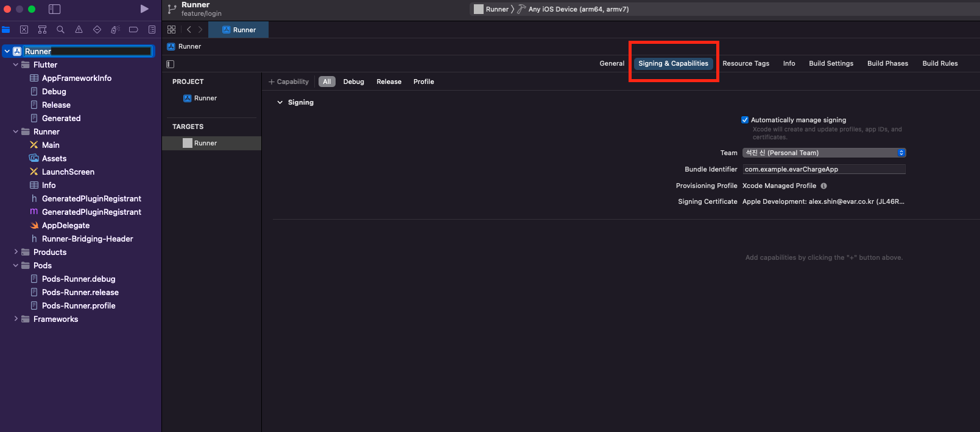Image resolution: width=980 pixels, height=432 pixels.
Task: Open Pods-Runner.debug file
Action: (x=78, y=279)
